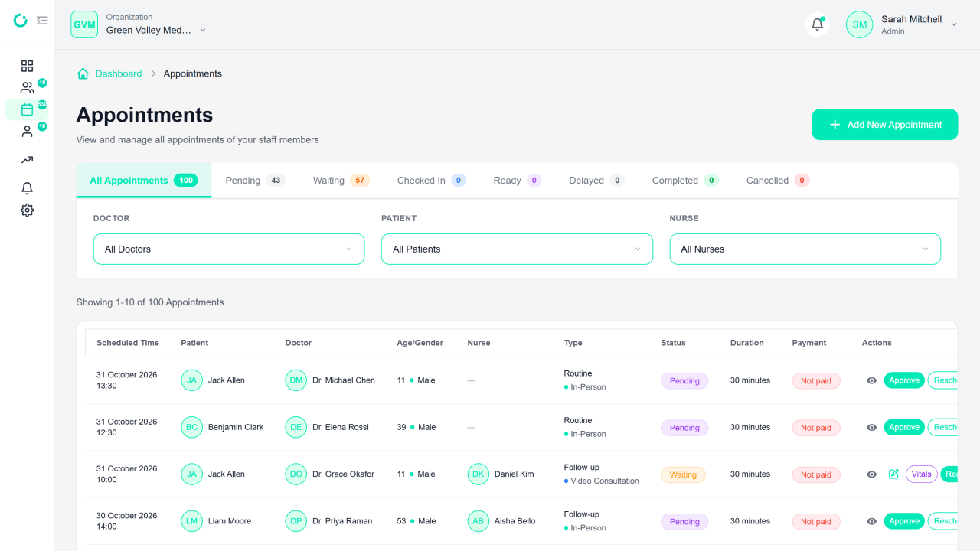
Task: Open the Sarah Mitchell account menu chevron
Action: click(x=954, y=24)
